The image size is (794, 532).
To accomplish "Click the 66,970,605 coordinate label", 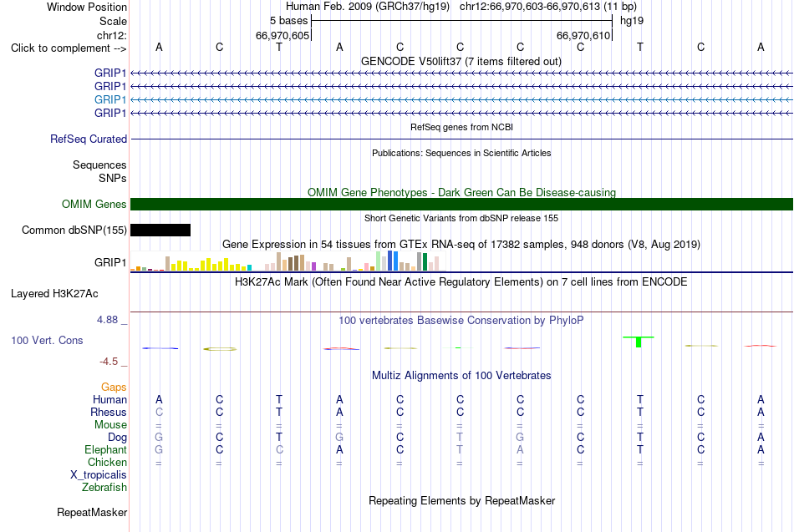I will pyautogui.click(x=282, y=35).
